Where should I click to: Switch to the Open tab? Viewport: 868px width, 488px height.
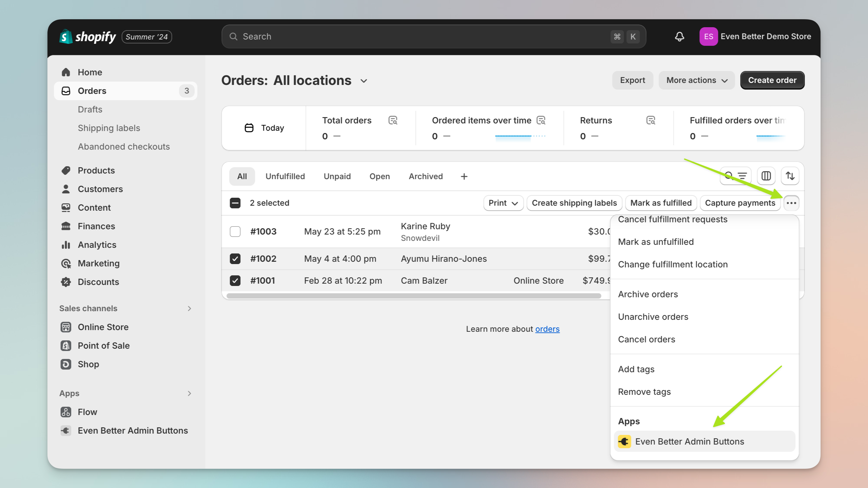point(379,176)
